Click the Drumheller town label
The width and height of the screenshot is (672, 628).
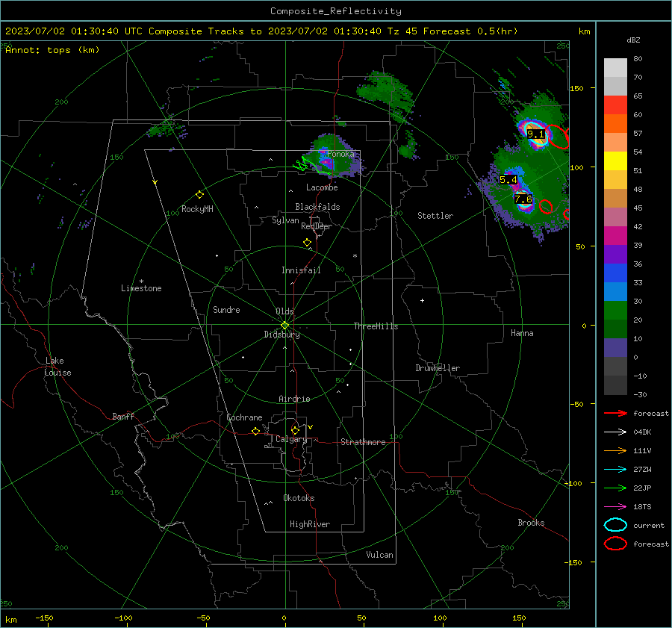[x=438, y=368]
